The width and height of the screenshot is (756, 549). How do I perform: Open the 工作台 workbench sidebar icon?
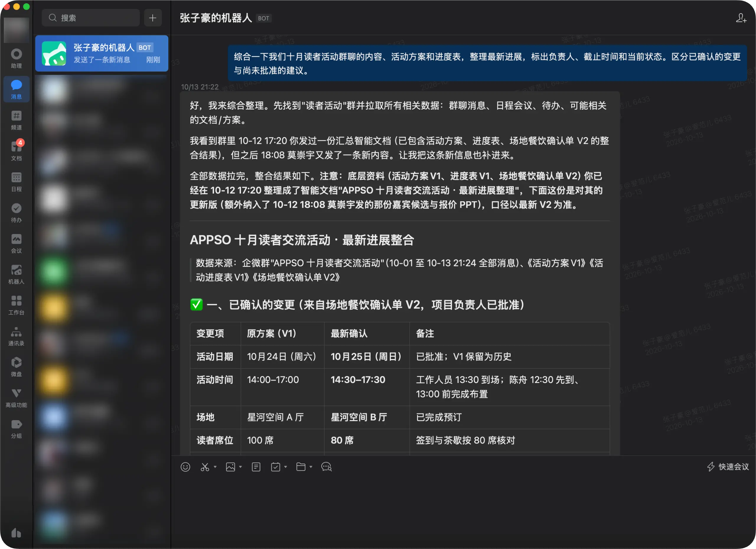point(16,305)
